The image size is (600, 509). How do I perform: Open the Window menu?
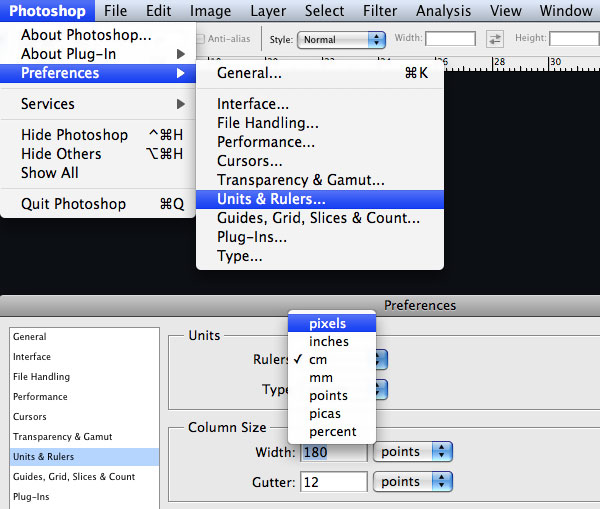[x=566, y=11]
